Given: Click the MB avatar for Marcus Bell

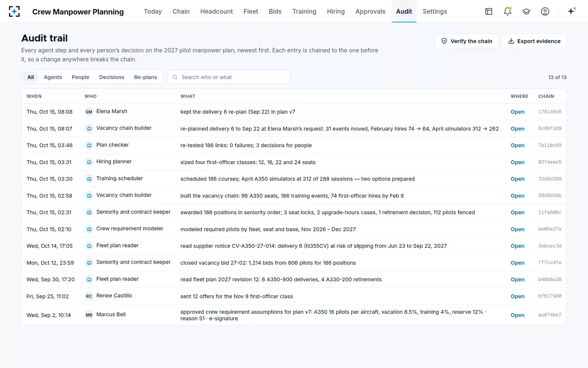Looking at the screenshot, I should (89, 315).
